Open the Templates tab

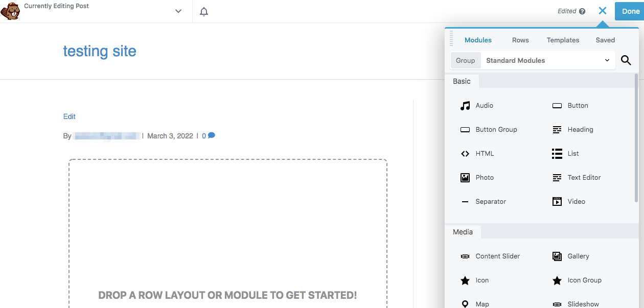coord(563,40)
